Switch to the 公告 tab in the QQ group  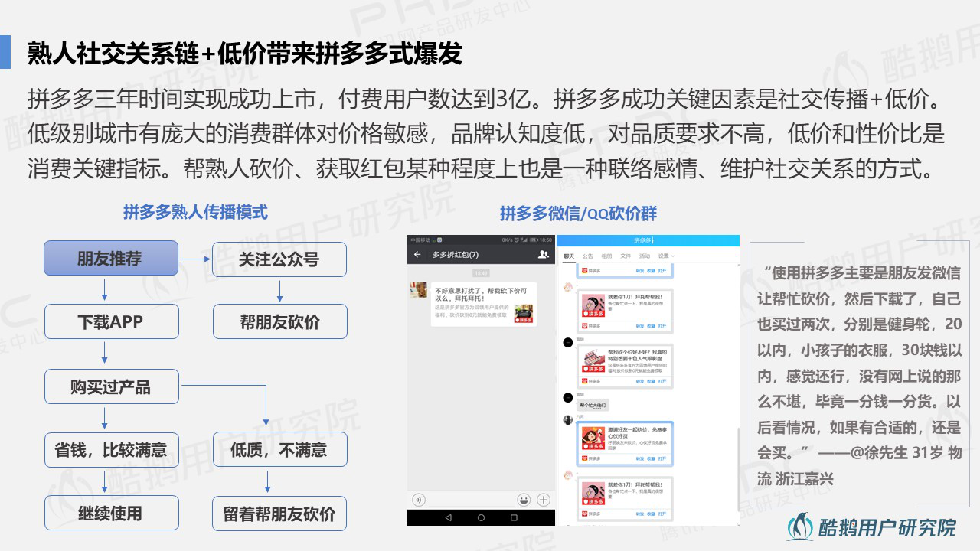588,256
